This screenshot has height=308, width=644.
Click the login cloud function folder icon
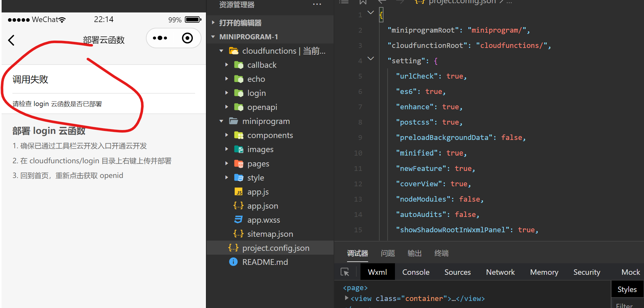239,93
